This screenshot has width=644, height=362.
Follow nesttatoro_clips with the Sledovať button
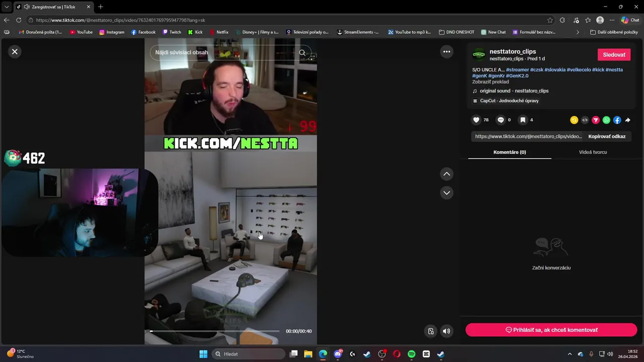coord(614,55)
